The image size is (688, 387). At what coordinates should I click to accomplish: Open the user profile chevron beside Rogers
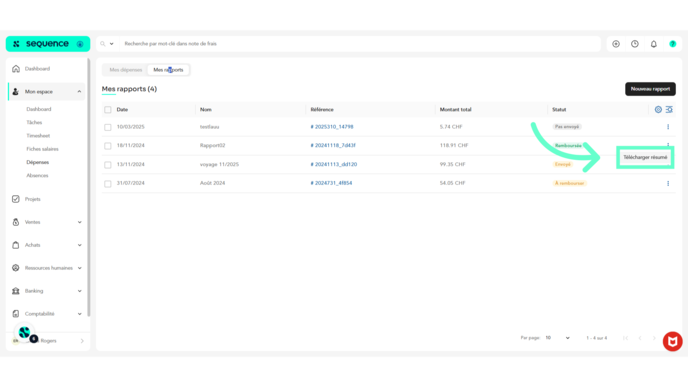point(82,341)
